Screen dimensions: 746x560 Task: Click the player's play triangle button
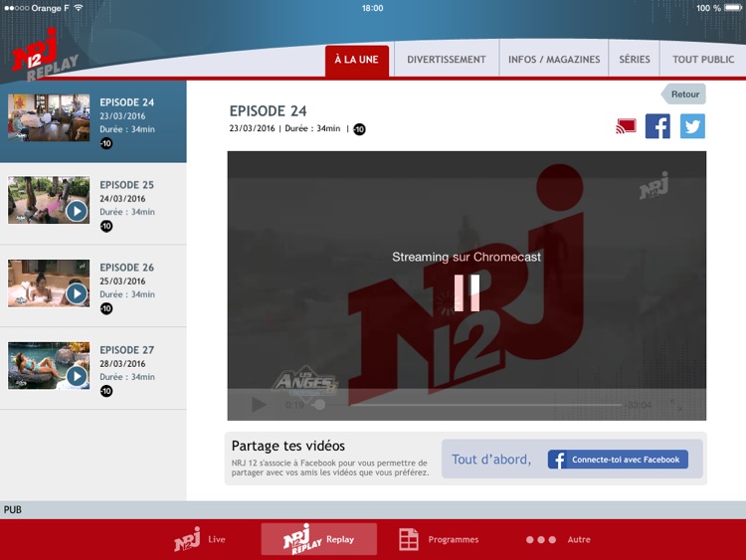pyautogui.click(x=259, y=405)
